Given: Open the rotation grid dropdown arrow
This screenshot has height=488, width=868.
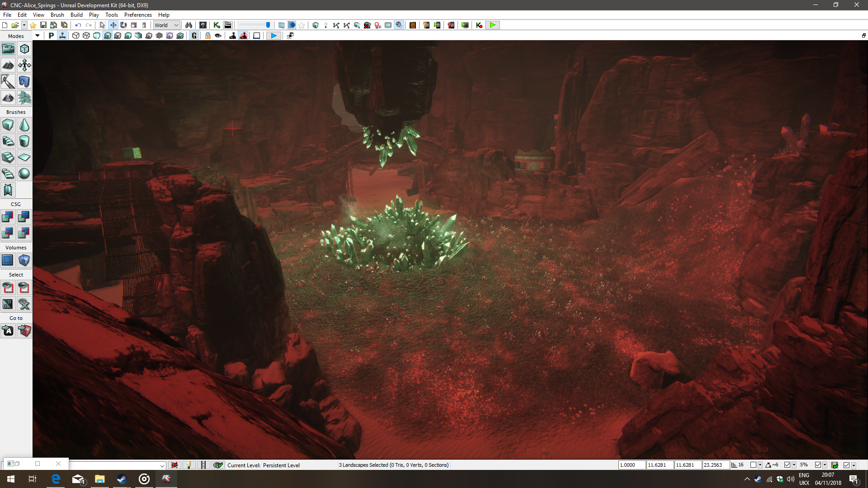Looking at the screenshot, I should [x=794, y=465].
